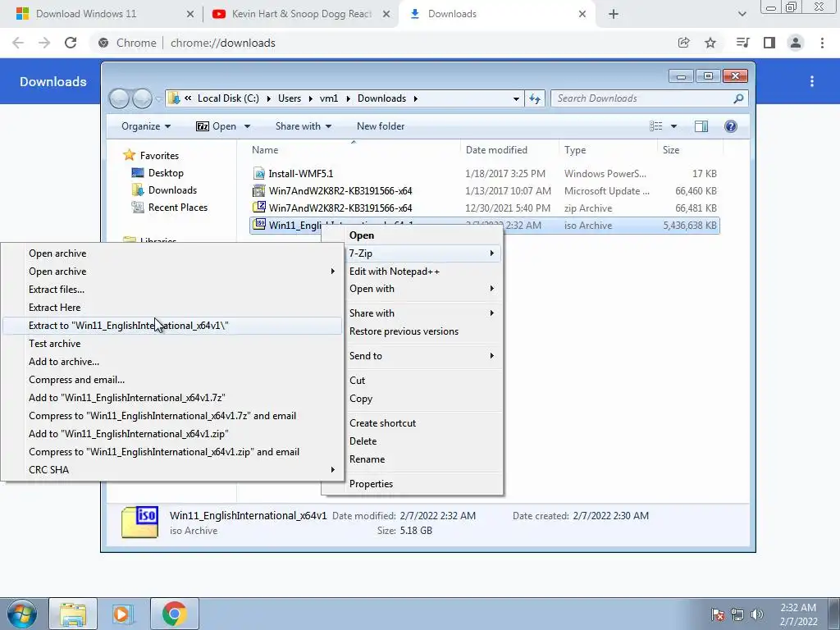Open the Downloads page three-dot menu
Image resolution: width=840 pixels, height=630 pixels.
tap(812, 81)
